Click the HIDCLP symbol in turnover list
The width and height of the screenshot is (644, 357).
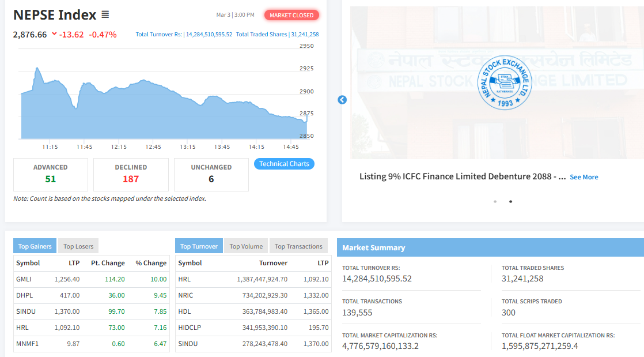tap(190, 328)
